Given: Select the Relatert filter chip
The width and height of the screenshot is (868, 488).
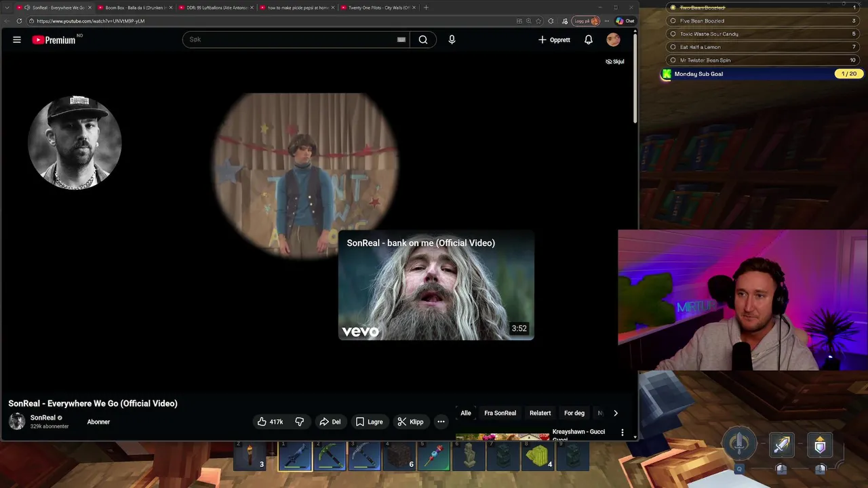Looking at the screenshot, I should click(x=540, y=413).
